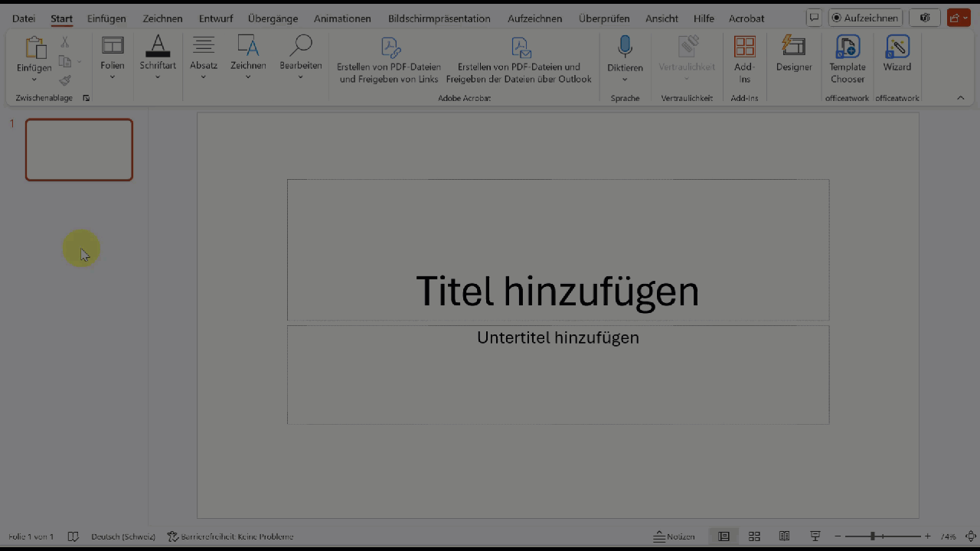
Task: Click the cut scissors icon
Action: (65, 43)
